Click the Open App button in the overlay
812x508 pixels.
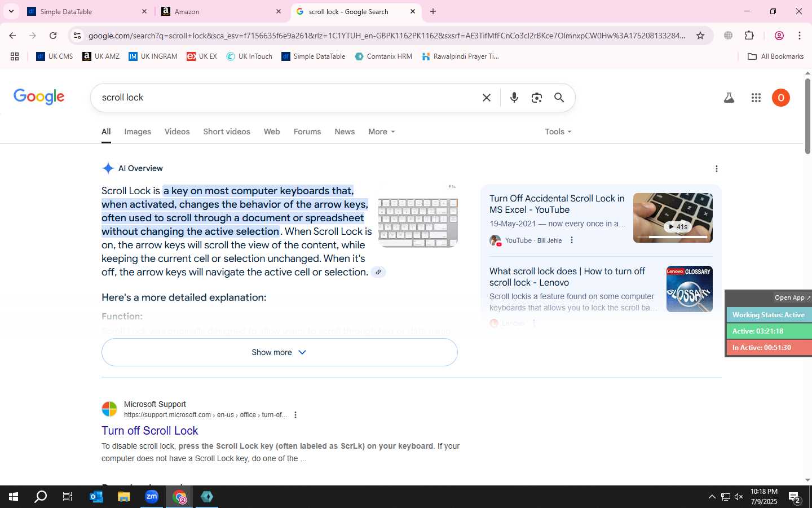[792, 297]
